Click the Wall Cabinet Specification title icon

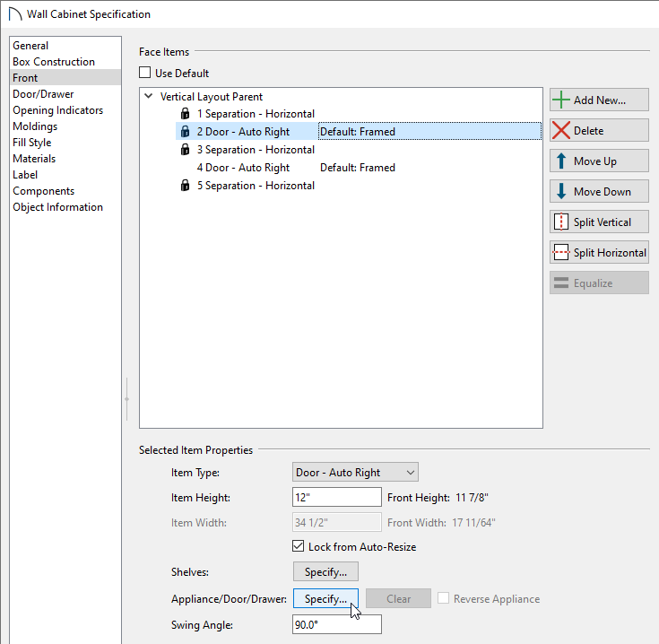pyautogui.click(x=15, y=13)
